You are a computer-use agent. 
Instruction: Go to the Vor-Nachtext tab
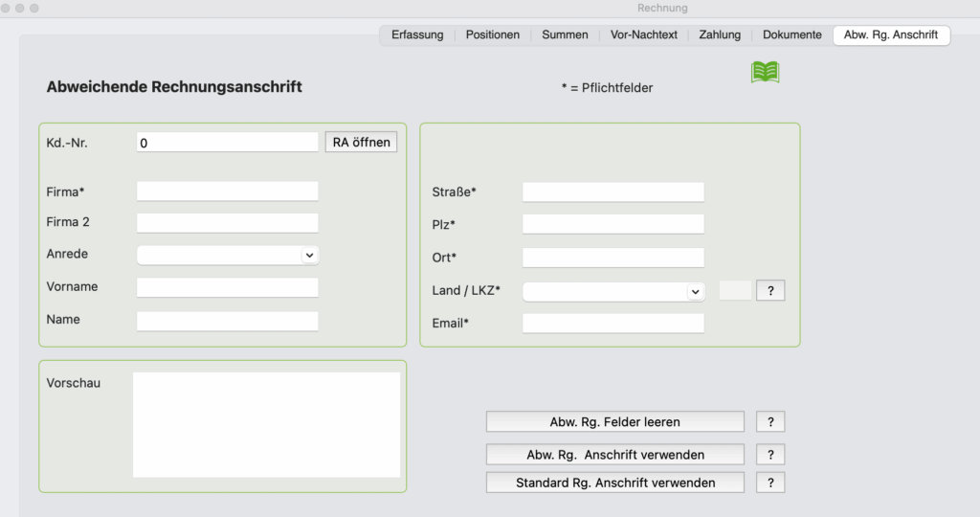(644, 35)
